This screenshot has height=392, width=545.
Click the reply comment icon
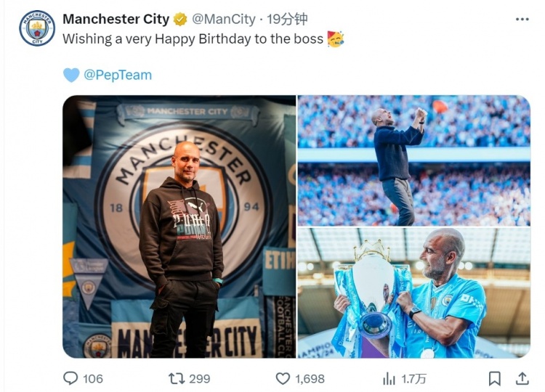click(70, 378)
